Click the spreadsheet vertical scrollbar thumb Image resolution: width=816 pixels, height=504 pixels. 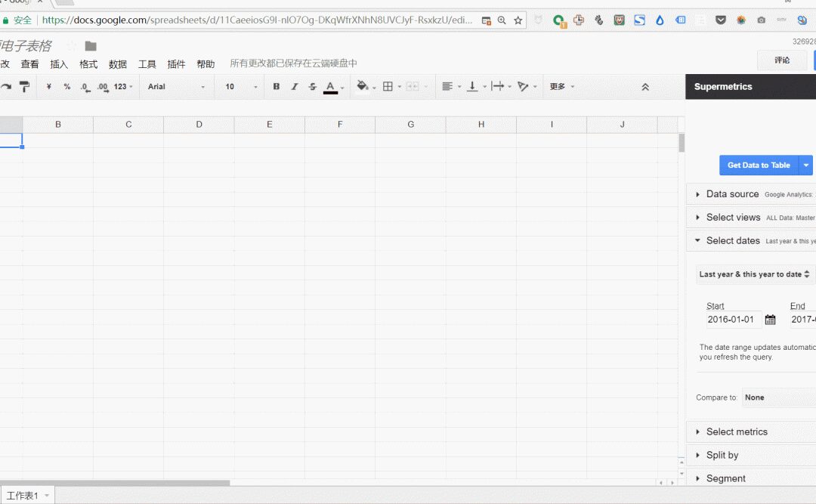(x=682, y=143)
